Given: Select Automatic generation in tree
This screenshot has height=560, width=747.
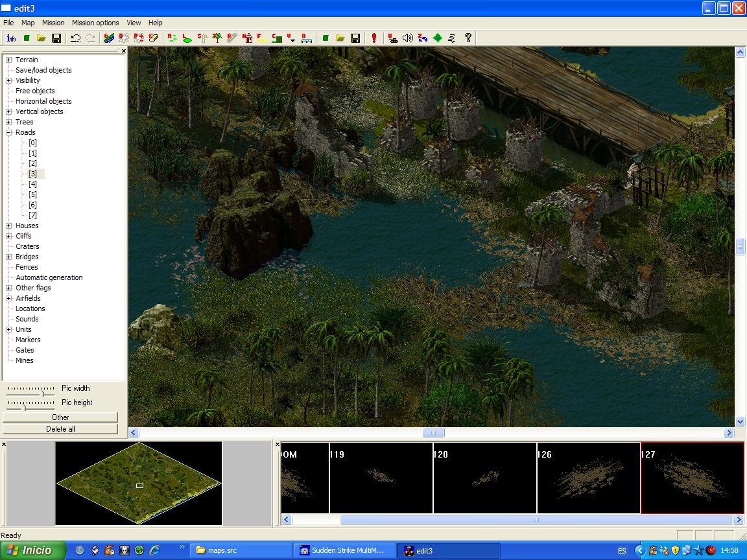Looking at the screenshot, I should (x=49, y=277).
